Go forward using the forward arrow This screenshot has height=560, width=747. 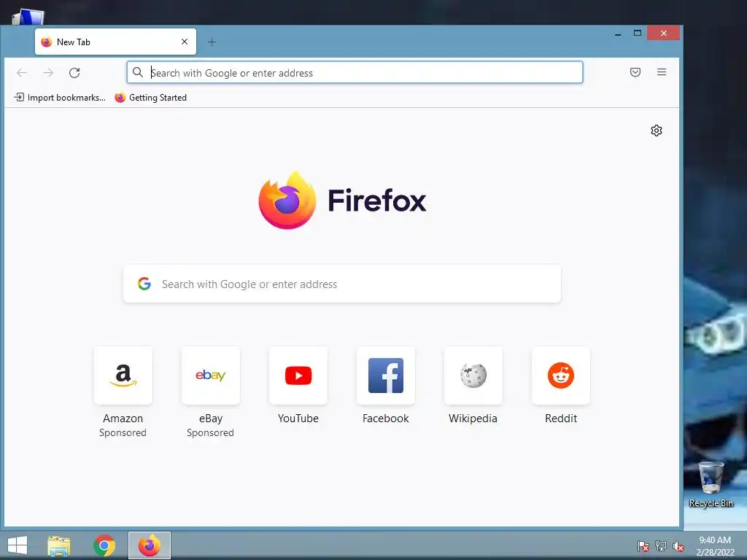[x=48, y=73]
